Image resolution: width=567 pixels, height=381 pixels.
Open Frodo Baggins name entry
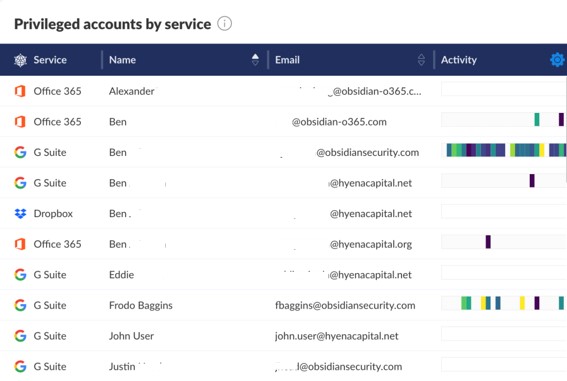[x=141, y=305]
